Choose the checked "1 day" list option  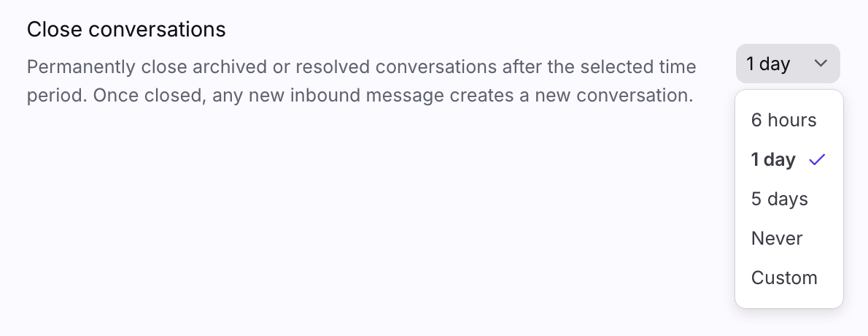774,160
